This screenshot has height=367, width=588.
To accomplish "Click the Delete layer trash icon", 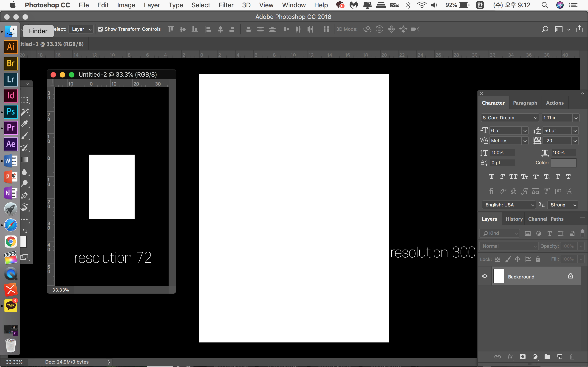I will [x=572, y=356].
